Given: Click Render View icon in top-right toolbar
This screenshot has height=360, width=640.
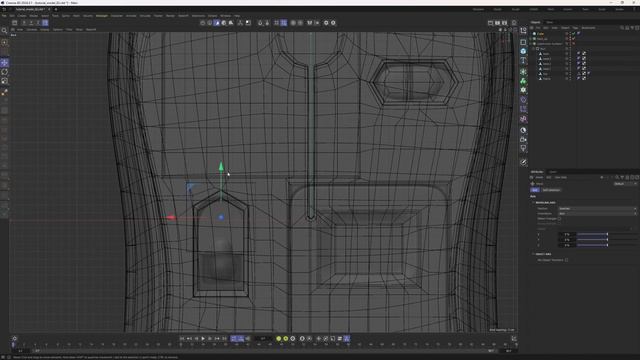Looking at the screenshot, I should tap(491, 23).
